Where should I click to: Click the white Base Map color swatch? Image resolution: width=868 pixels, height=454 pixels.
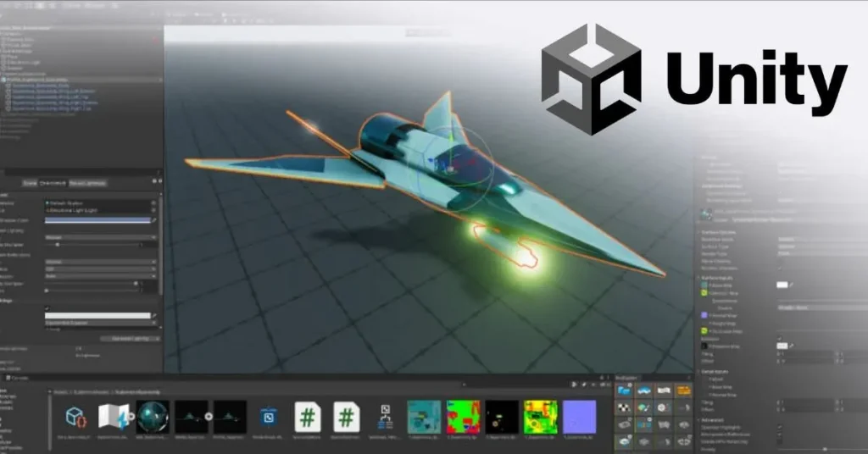pos(782,285)
